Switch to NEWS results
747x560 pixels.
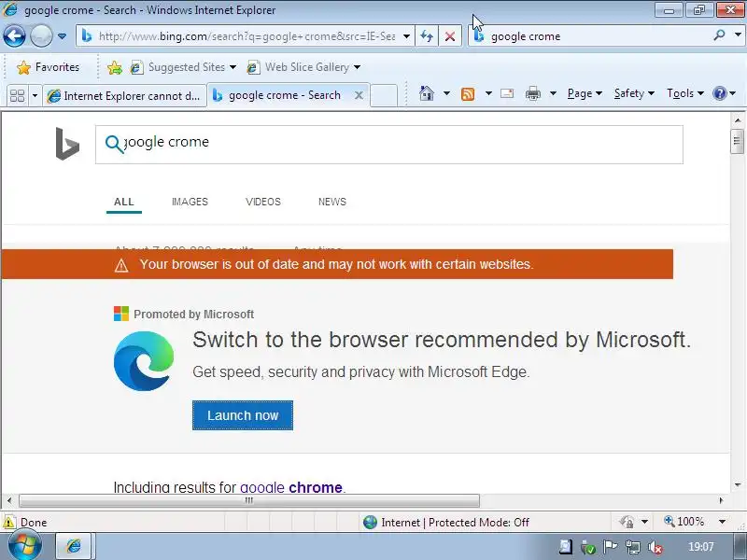click(x=332, y=202)
